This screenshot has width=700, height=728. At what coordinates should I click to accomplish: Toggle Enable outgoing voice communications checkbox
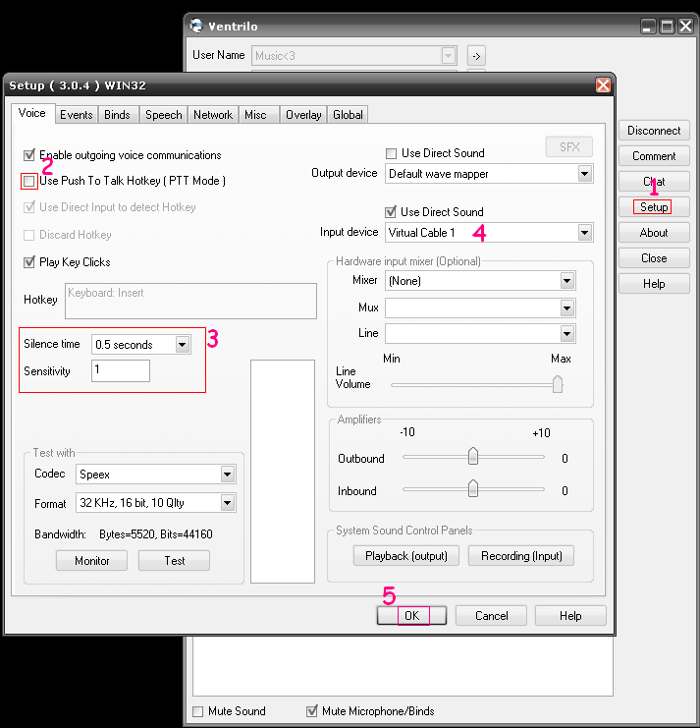point(29,154)
